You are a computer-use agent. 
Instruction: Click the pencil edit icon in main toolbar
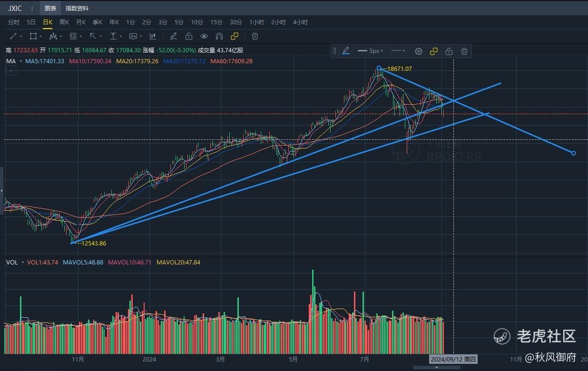[174, 36]
